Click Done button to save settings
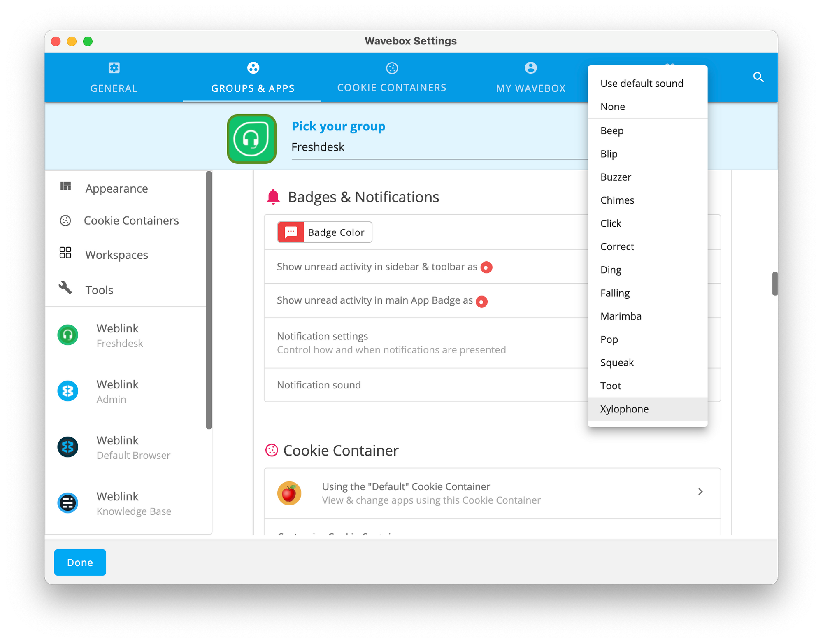This screenshot has height=644, width=823. click(79, 562)
